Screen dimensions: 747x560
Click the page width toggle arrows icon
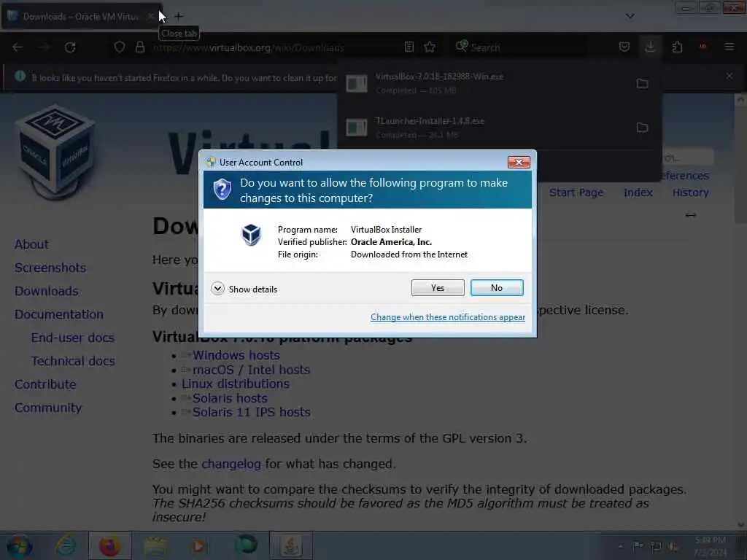691,215
